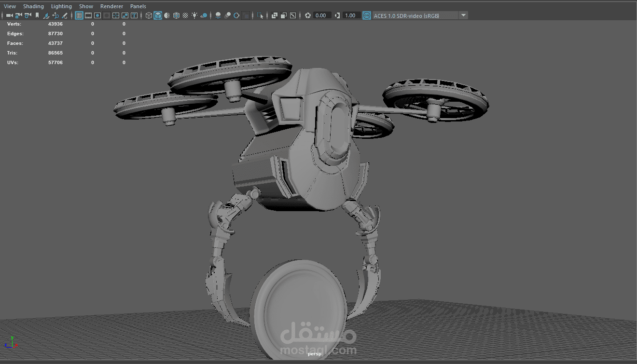
Task: Open the View menu
Action: click(x=10, y=6)
